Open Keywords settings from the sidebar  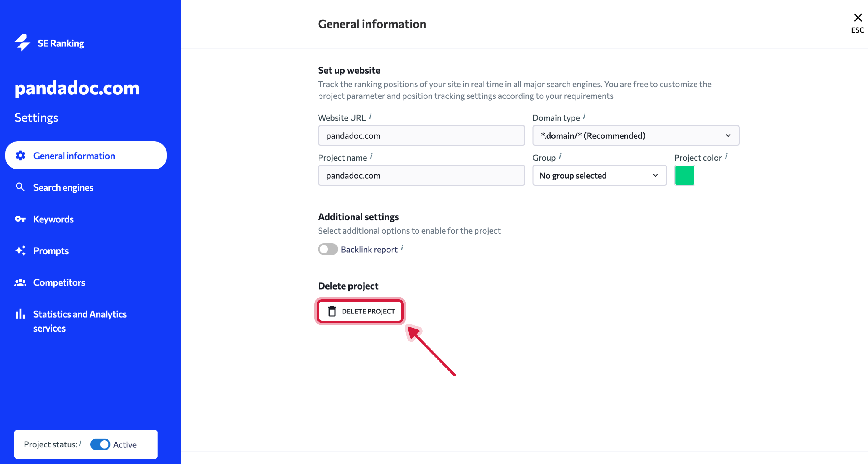pyautogui.click(x=53, y=219)
